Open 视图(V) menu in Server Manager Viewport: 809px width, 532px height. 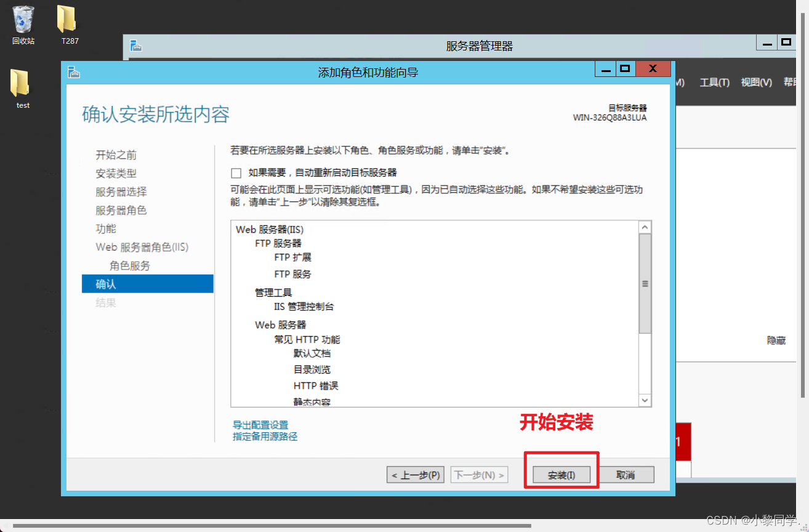coord(756,83)
